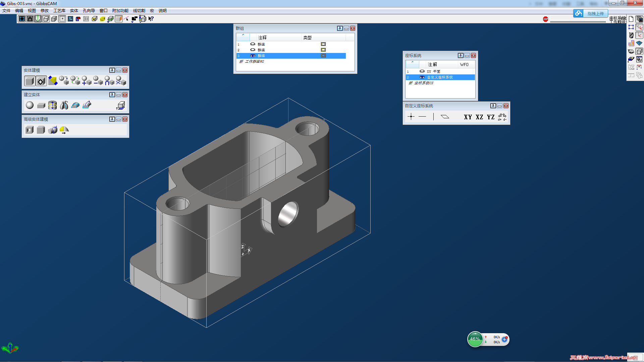The width and height of the screenshot is (644, 362).
Task: Toggle the solids cube button in right palette
Action: [639, 51]
